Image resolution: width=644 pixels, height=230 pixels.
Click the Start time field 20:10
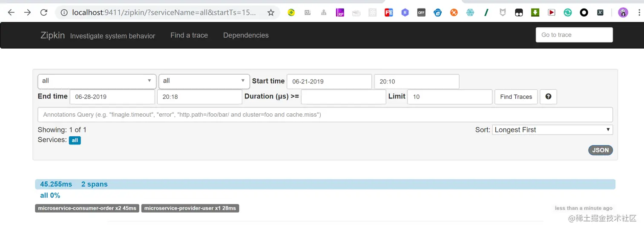(x=417, y=81)
